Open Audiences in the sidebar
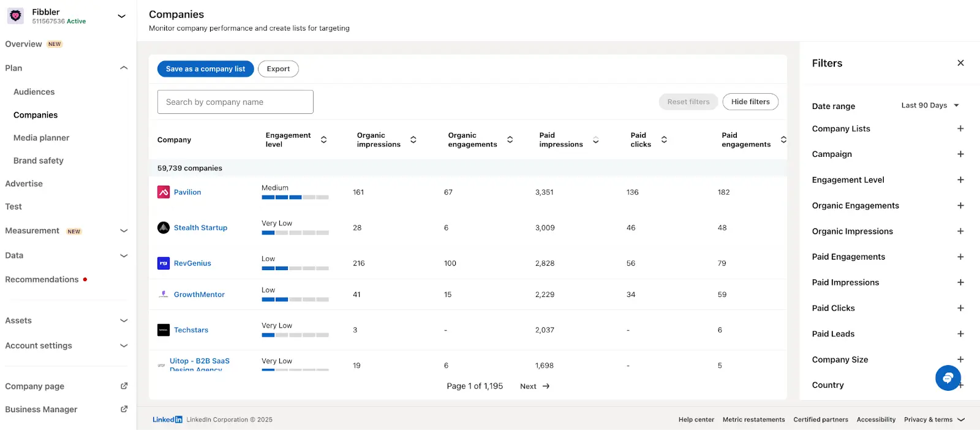This screenshot has width=980, height=430. click(x=34, y=92)
